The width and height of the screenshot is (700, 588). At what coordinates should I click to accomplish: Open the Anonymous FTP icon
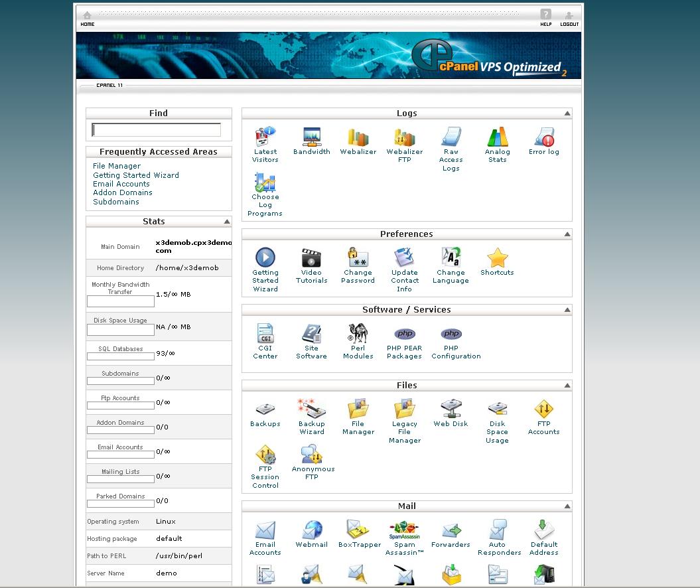click(312, 454)
